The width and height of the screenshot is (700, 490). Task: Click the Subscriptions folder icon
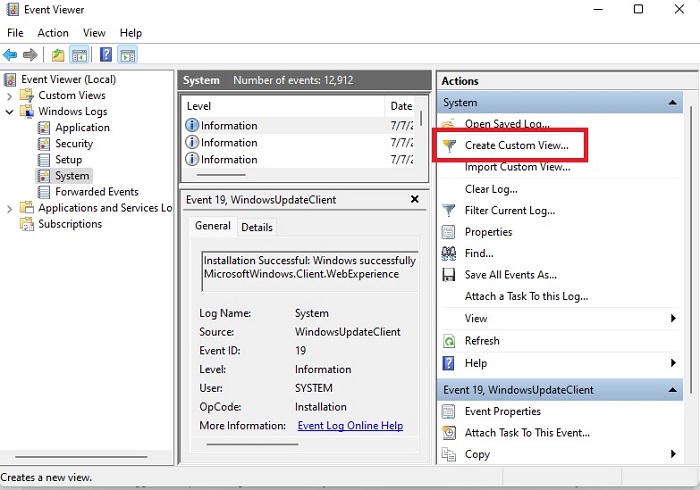click(27, 224)
